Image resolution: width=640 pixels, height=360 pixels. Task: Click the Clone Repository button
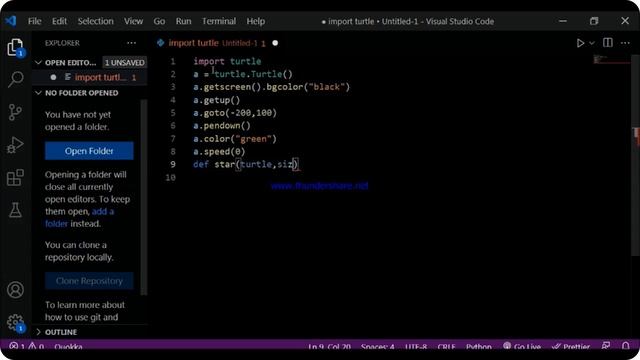tap(89, 281)
